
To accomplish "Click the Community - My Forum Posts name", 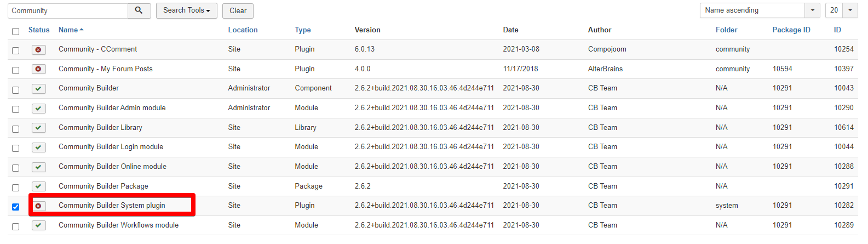I will (106, 69).
